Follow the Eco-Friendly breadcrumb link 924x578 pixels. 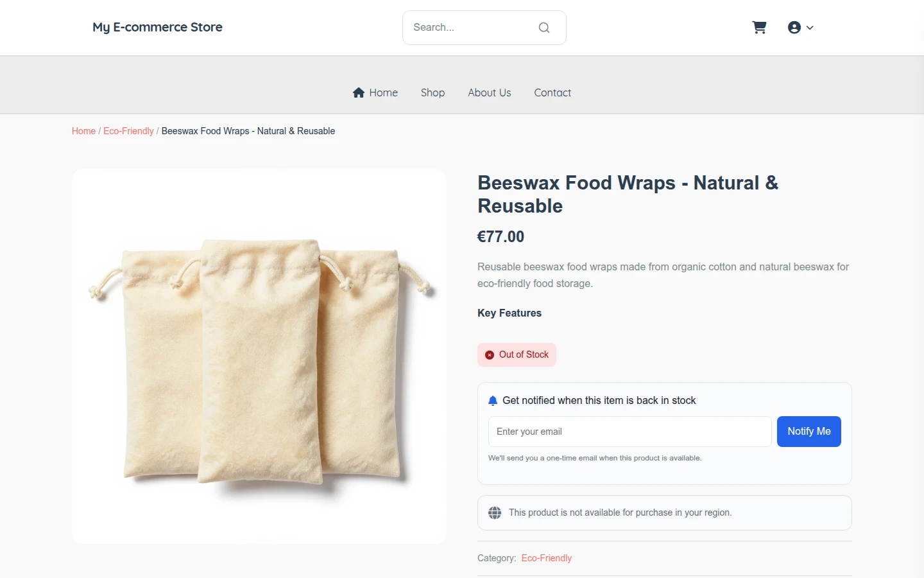128,131
